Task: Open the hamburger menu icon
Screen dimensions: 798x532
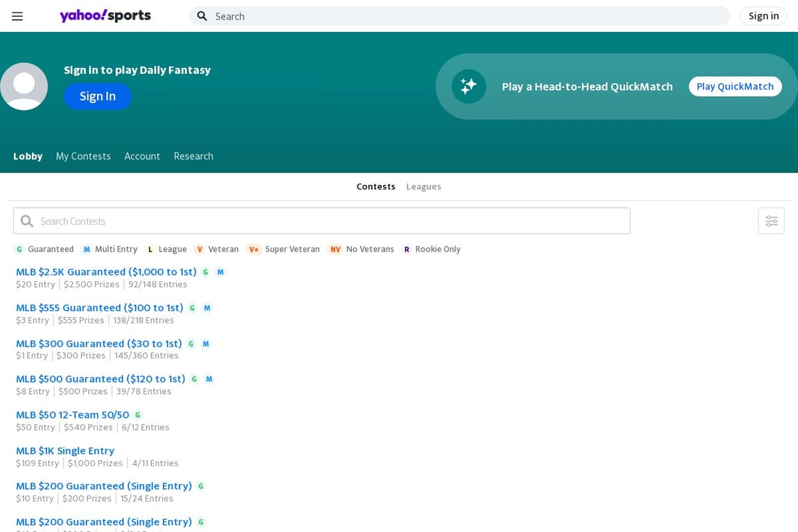Action: (x=17, y=17)
